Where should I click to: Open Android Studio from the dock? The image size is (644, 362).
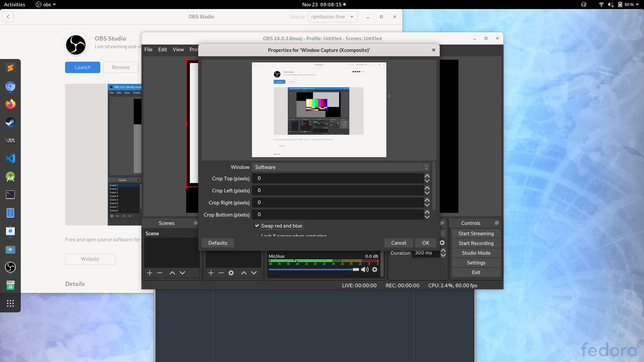point(10,176)
